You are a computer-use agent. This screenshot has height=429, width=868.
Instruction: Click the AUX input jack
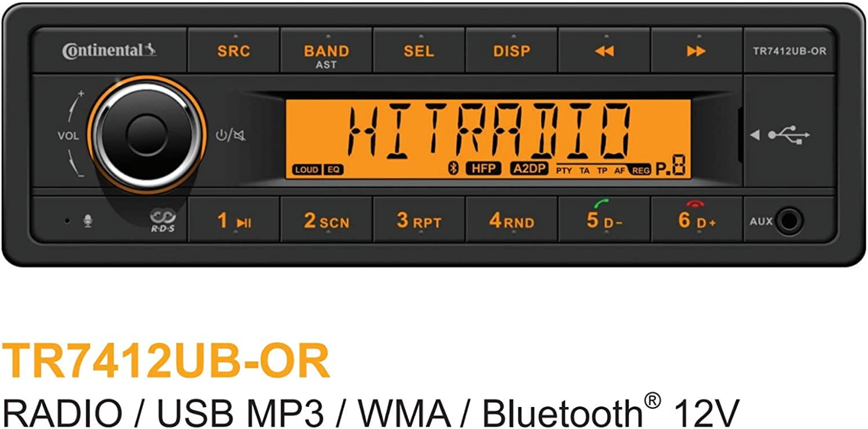(789, 221)
